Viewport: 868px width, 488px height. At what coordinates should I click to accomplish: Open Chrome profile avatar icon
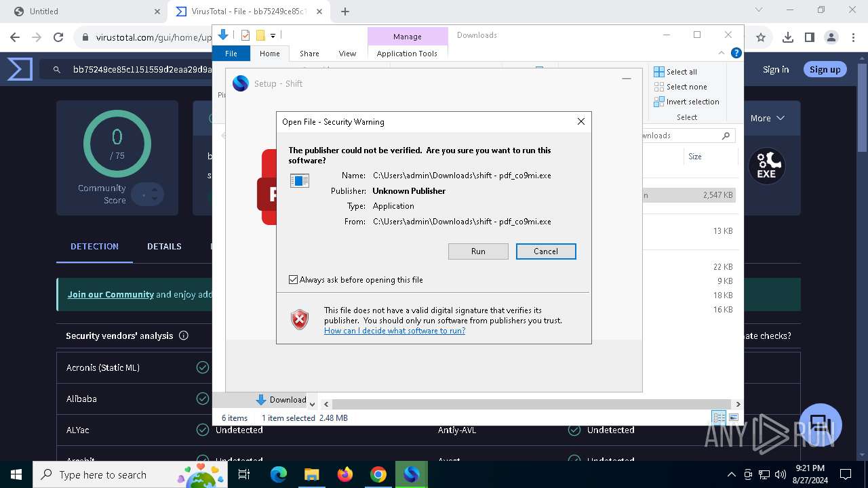(831, 37)
